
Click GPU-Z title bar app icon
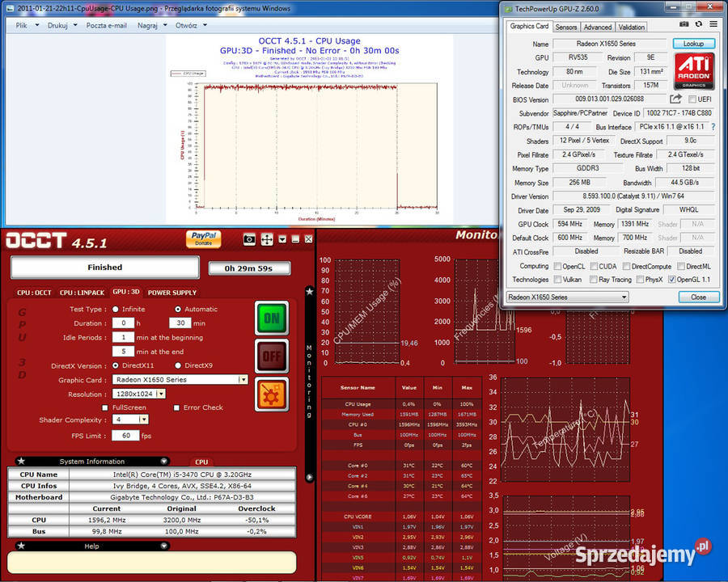point(509,9)
